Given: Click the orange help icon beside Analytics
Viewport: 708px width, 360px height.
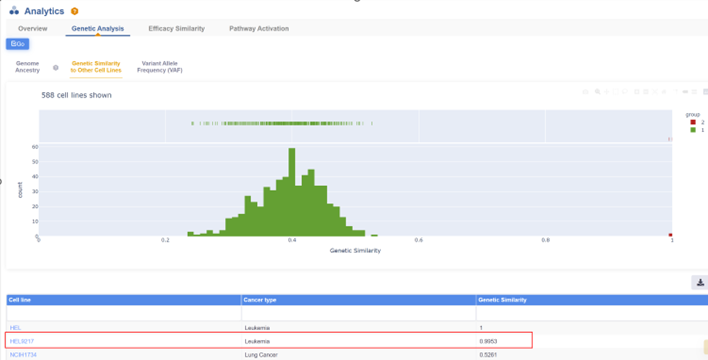Looking at the screenshot, I should (75, 11).
